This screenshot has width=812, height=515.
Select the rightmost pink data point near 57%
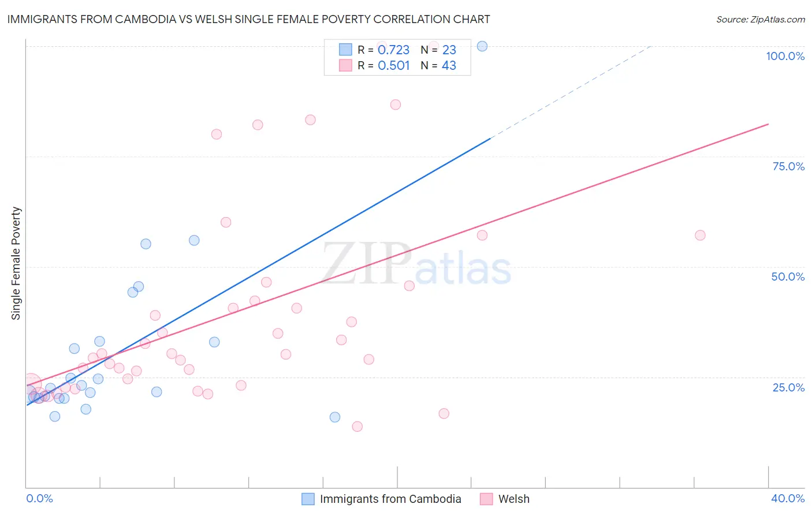pyautogui.click(x=700, y=235)
